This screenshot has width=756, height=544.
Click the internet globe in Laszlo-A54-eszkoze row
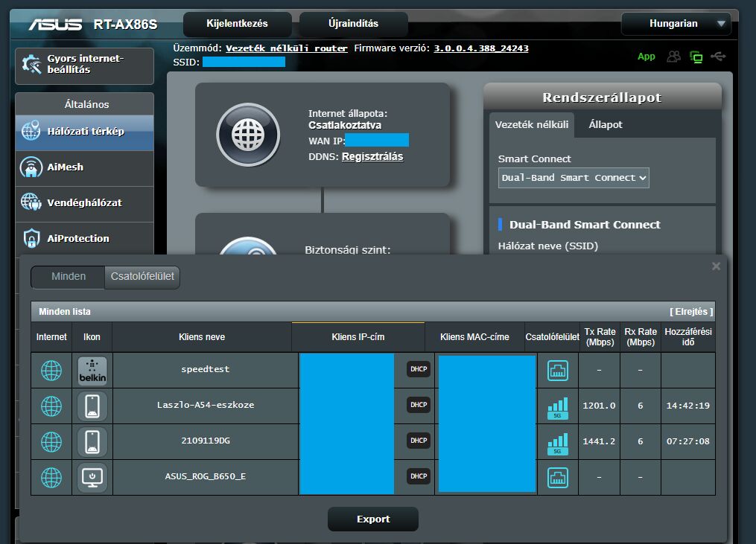51,406
